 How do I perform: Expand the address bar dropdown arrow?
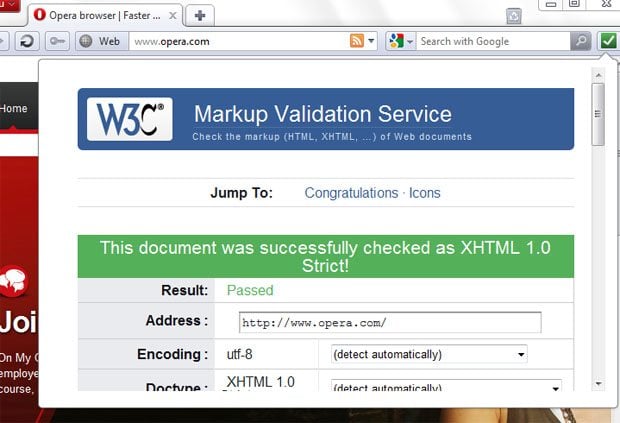coord(371,41)
